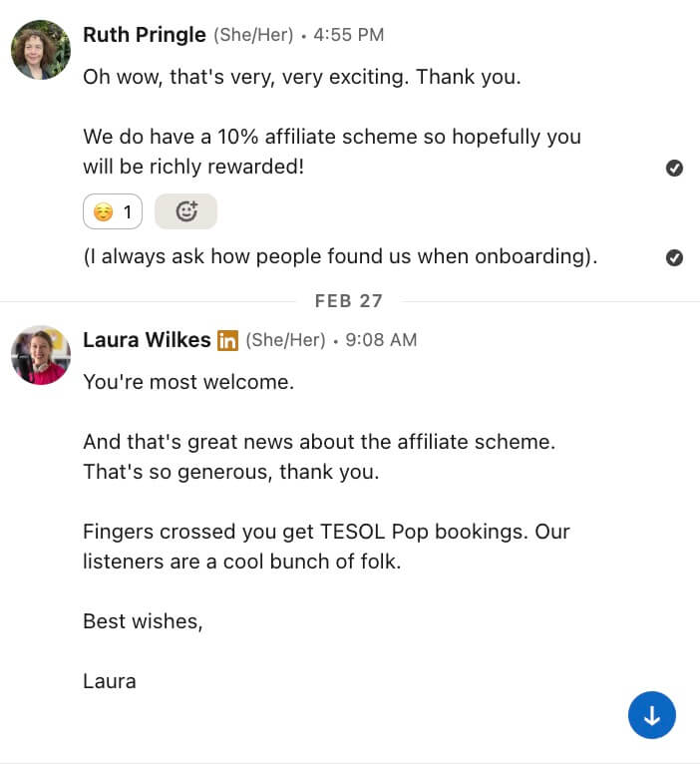Click the 'Best wishes,' sign-off line
Viewport: 700px width, 764px height.
(x=143, y=621)
